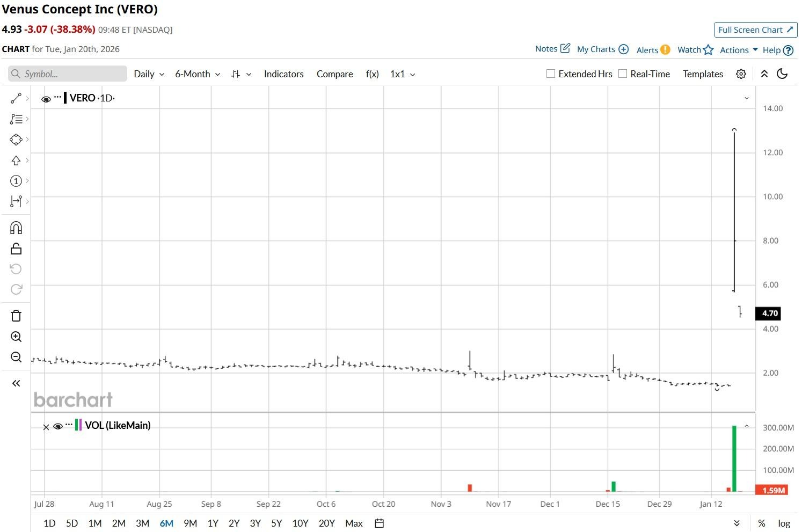Select the 1D time range
This screenshot has width=802, height=532.
point(49,523)
